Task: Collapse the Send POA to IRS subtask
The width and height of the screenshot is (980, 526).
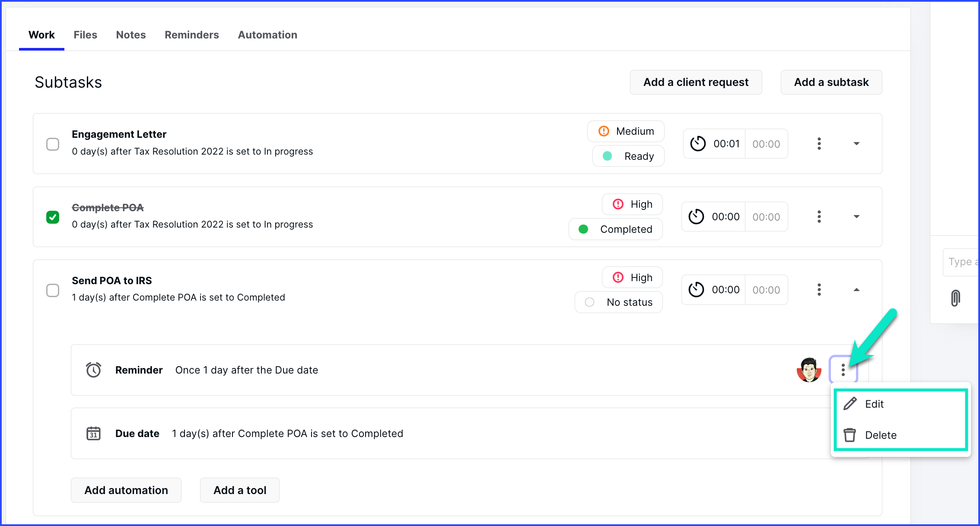Action: point(856,289)
